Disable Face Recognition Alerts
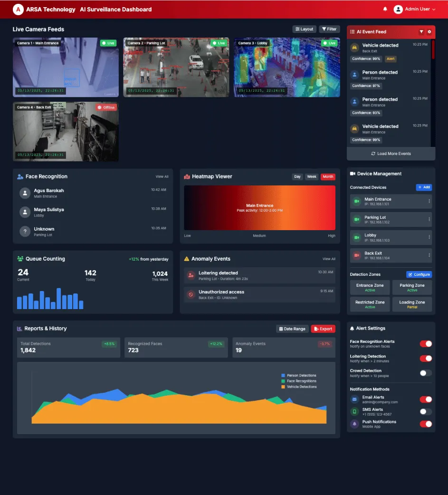 (x=426, y=344)
